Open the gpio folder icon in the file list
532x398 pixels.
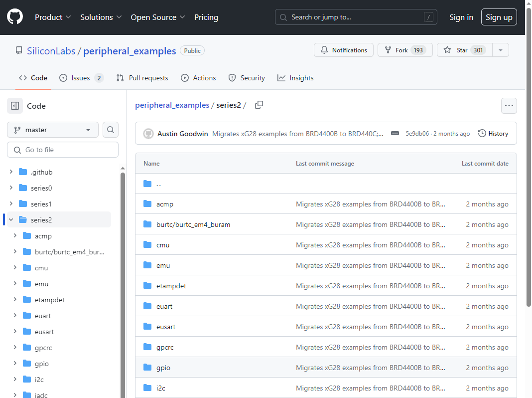(x=148, y=367)
